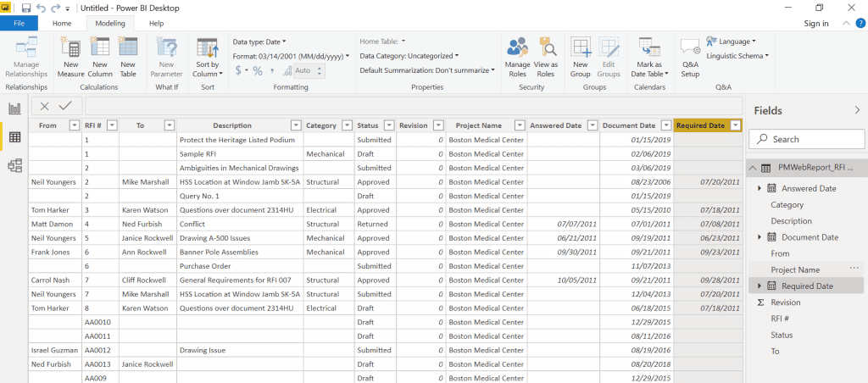Click Edit Groups
This screenshot has height=383, width=868.
click(x=609, y=58)
